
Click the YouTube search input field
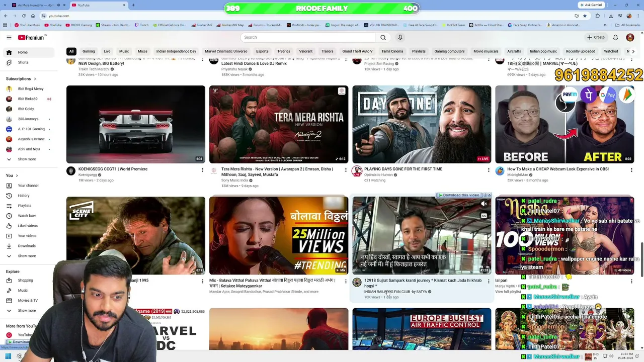308,37
